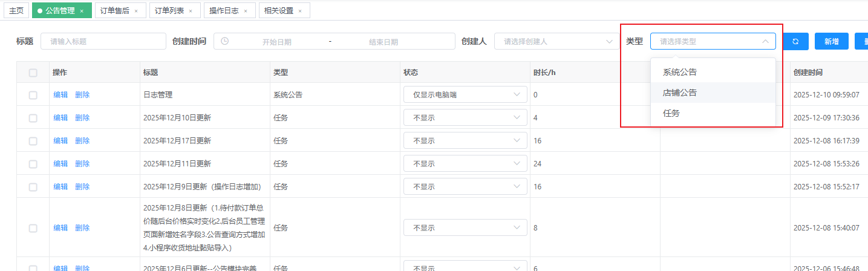Close the 相关设置 tab via its x icon

300,11
